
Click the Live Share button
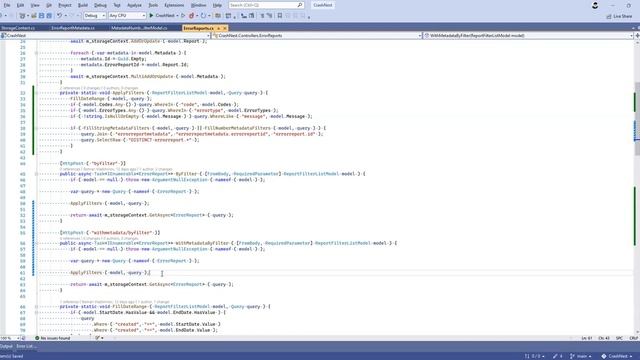pyautogui.click(x=620, y=16)
